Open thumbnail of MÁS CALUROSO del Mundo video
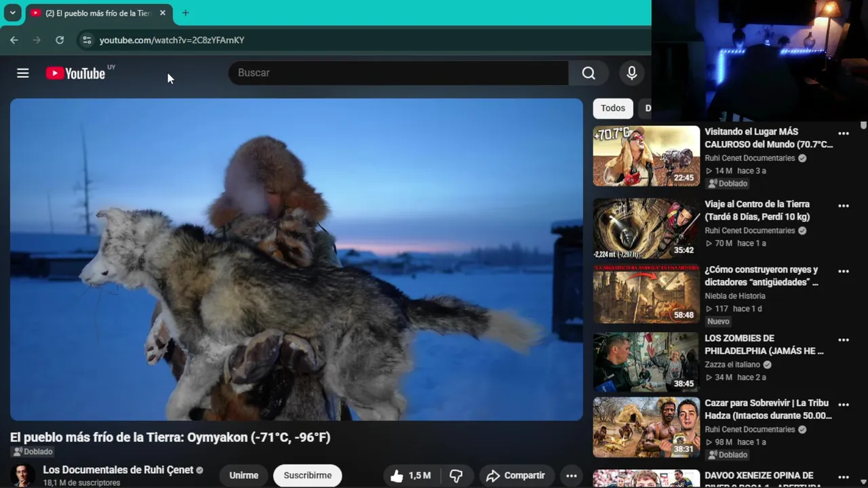The height and width of the screenshot is (488, 868). [x=646, y=156]
